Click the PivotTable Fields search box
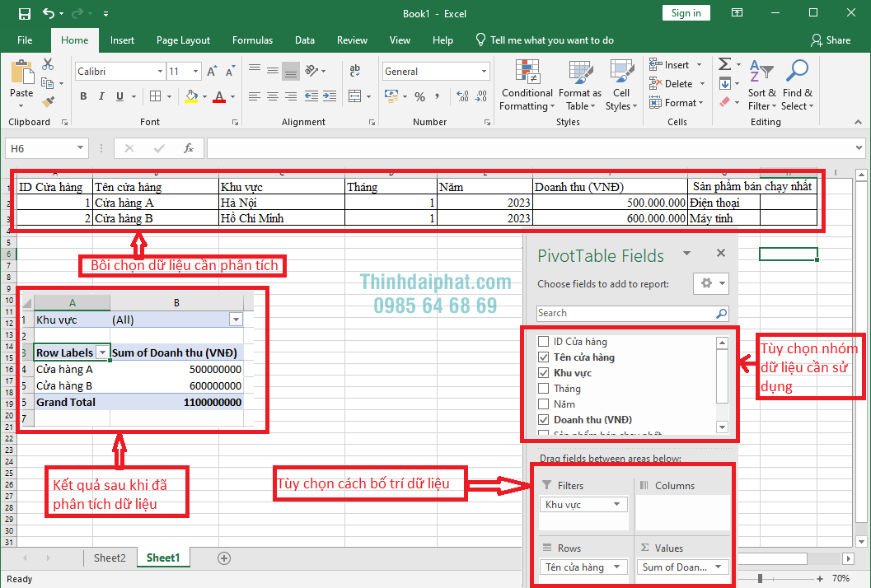 [632, 313]
